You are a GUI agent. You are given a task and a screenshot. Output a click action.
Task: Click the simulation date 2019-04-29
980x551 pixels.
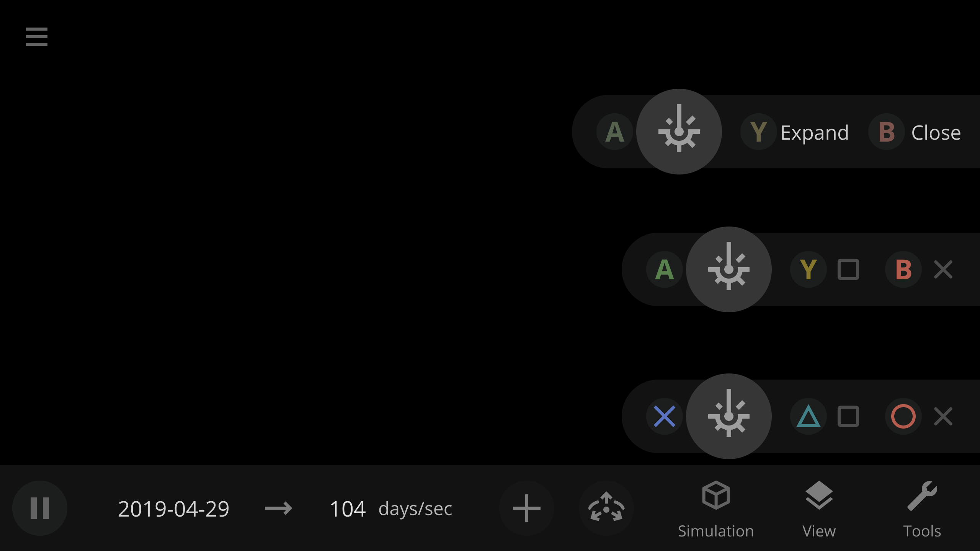click(173, 509)
